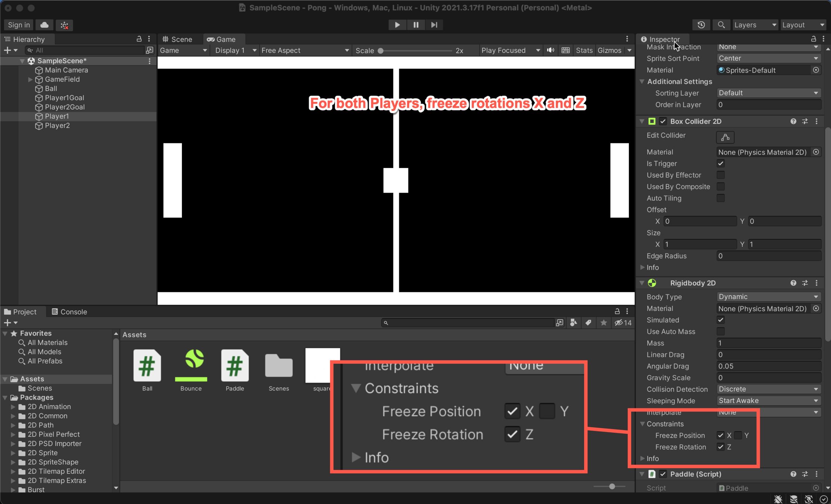831x504 pixels.
Task: Click the global search magnifier icon
Action: (x=721, y=25)
